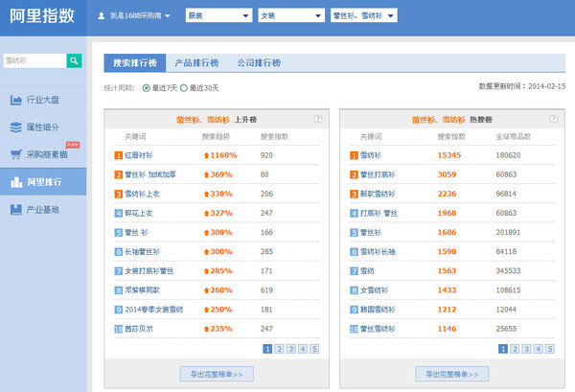Click 导出完整榜单 under 上升榜
Image resolution: width=575 pixels, height=392 pixels.
pyautogui.click(x=217, y=374)
